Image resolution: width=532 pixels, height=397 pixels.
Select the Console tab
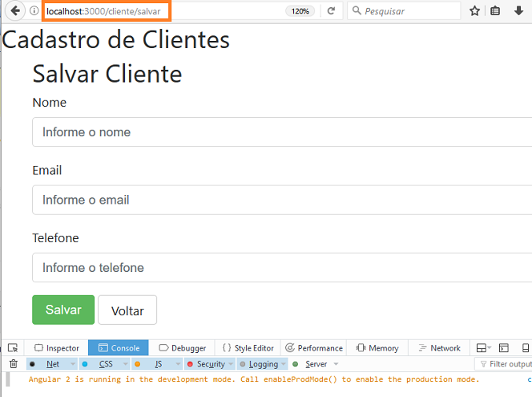pyautogui.click(x=119, y=348)
